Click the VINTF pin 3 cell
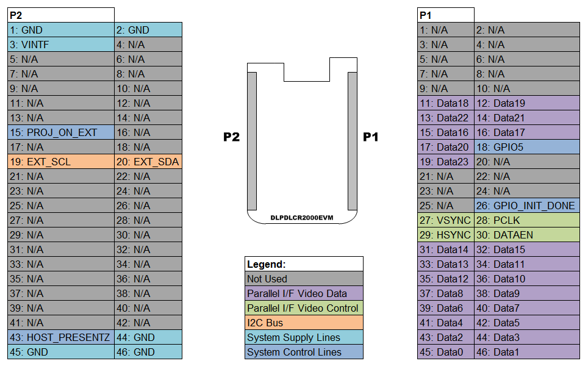 pos(61,45)
